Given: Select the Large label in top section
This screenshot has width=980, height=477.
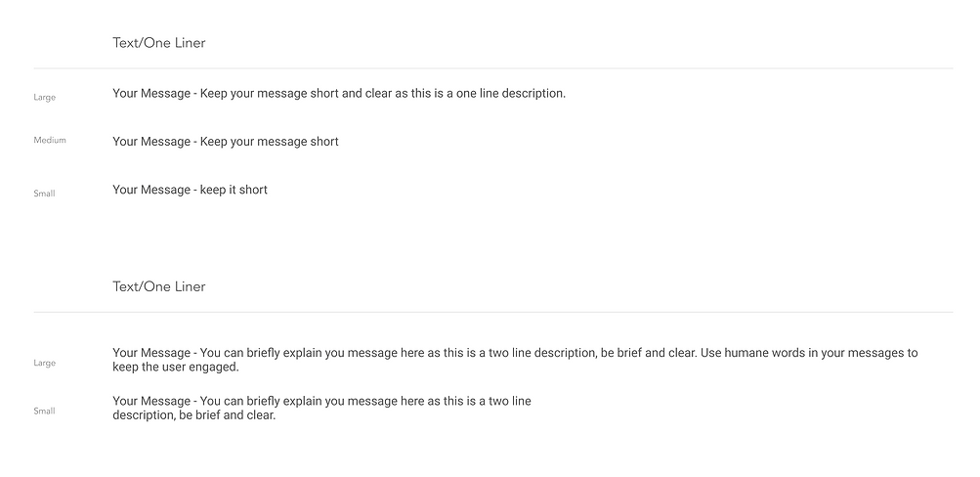Looking at the screenshot, I should 44,98.
